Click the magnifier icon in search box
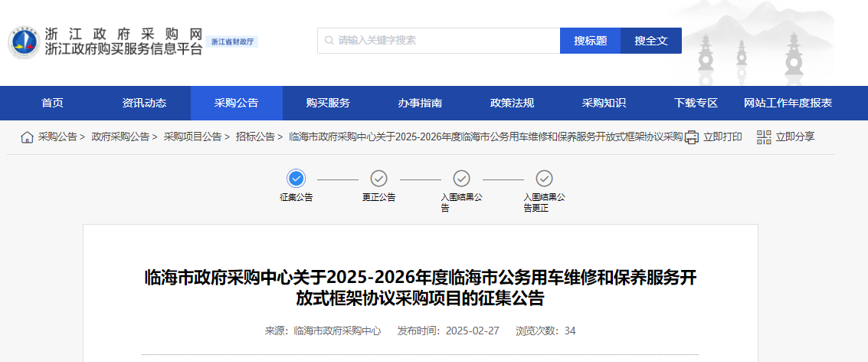The height and width of the screenshot is (362, 868). 329,41
